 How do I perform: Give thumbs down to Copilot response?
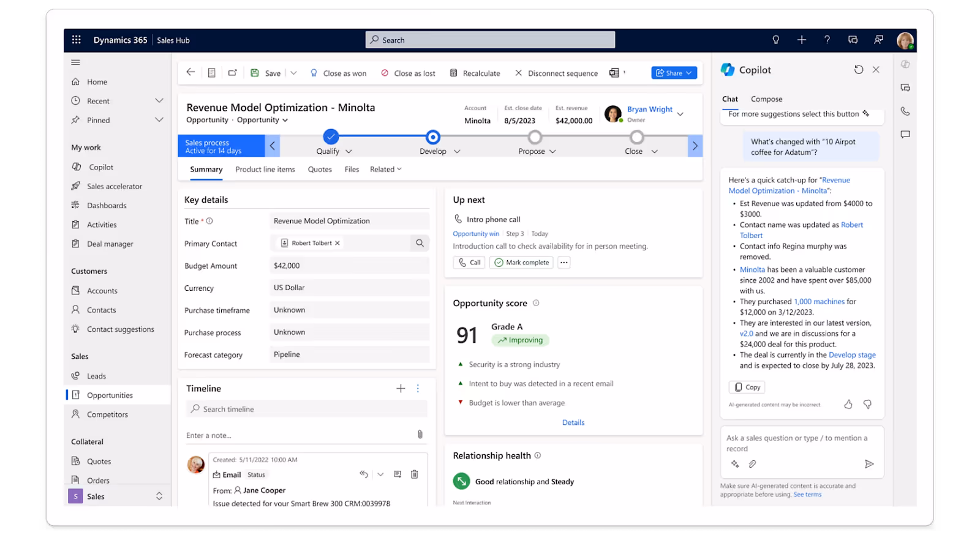(867, 404)
